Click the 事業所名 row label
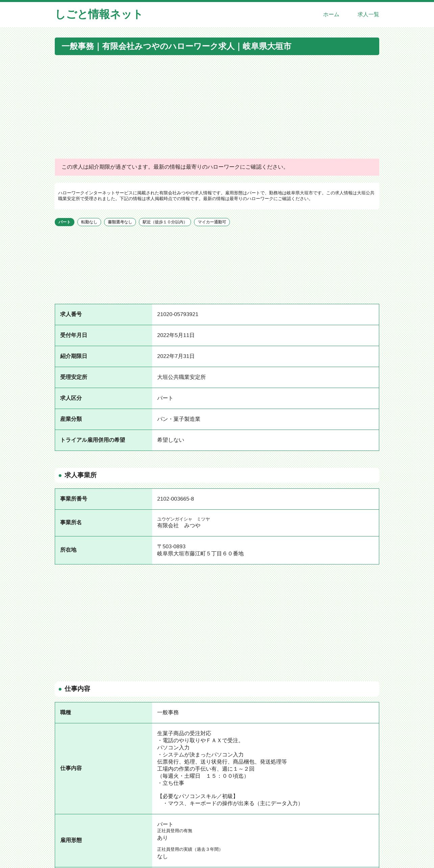The width and height of the screenshot is (434, 868). point(71,523)
